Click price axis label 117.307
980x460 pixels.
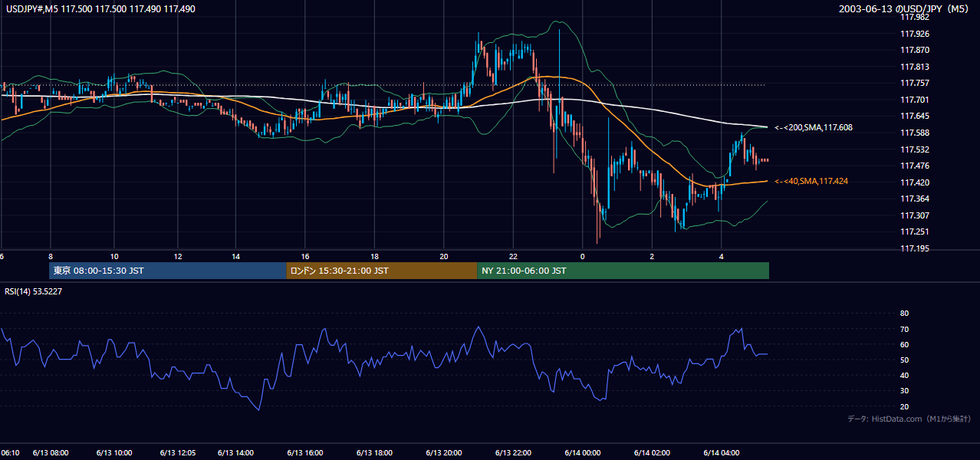pos(914,215)
